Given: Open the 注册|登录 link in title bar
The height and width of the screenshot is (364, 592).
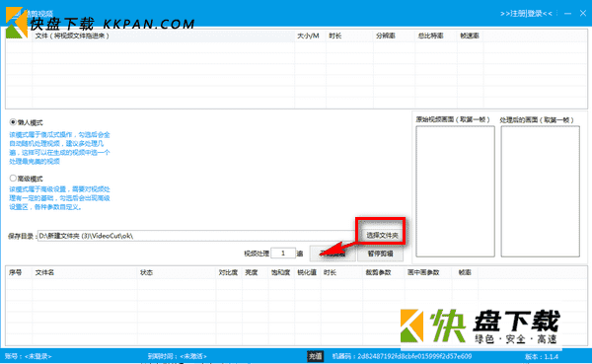Looking at the screenshot, I should (x=526, y=14).
